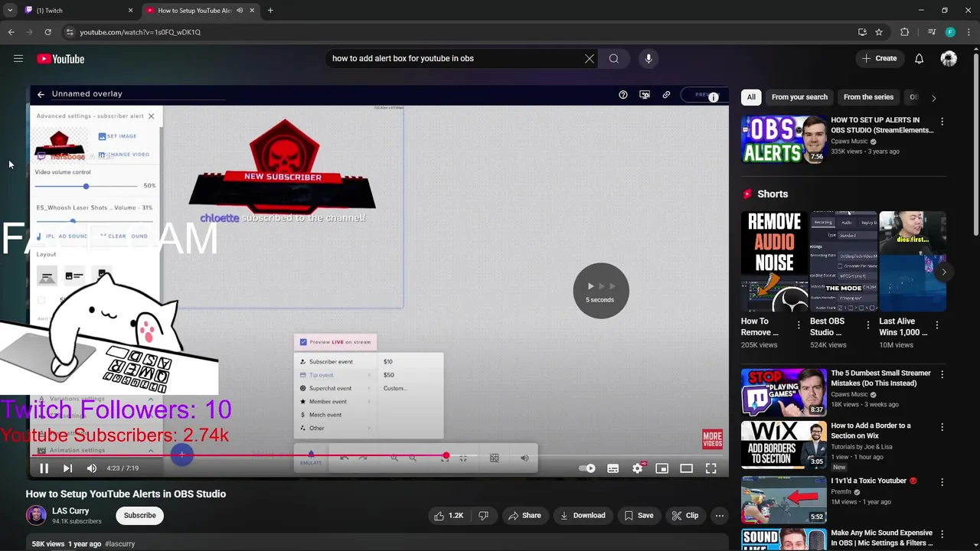Show video info cards icon
This screenshot has height=551, width=980.
pos(714,97)
